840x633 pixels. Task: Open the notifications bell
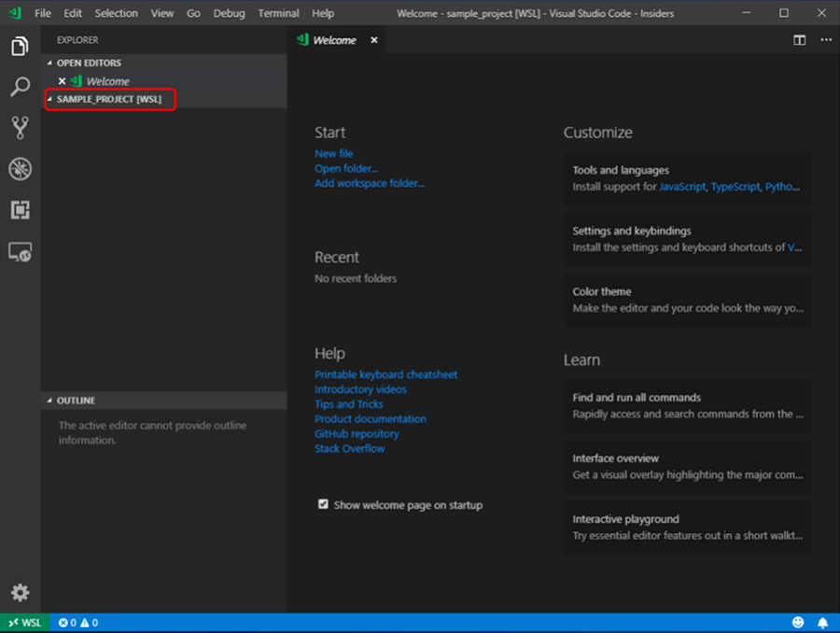pyautogui.click(x=822, y=623)
